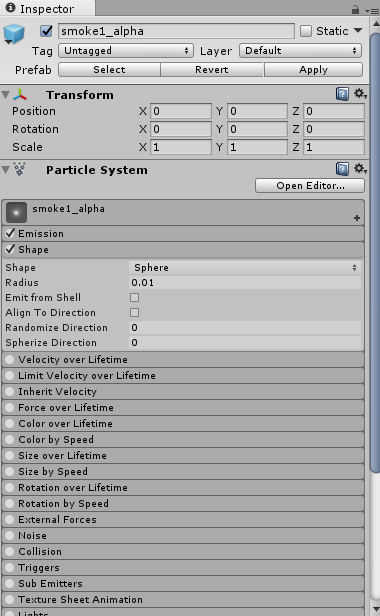Image resolution: width=380 pixels, height=616 pixels.
Task: Disable the Emission module checkmark
Action: point(10,233)
